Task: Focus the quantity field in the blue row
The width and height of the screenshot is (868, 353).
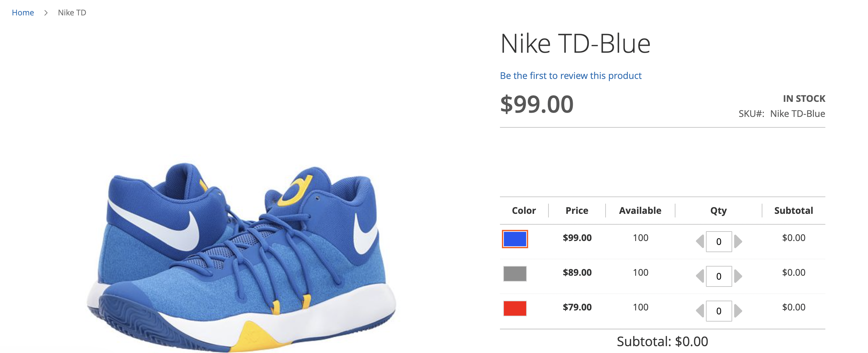Action: click(719, 242)
